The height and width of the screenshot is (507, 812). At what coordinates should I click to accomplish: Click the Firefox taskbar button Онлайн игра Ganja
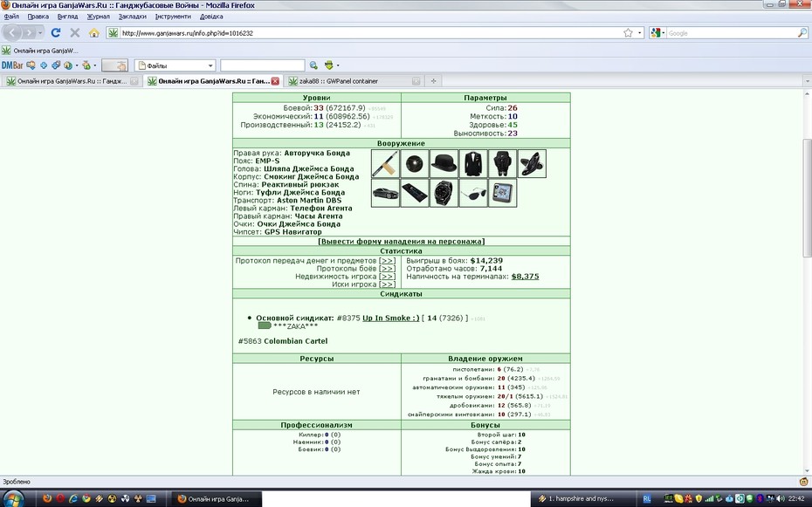(x=217, y=499)
